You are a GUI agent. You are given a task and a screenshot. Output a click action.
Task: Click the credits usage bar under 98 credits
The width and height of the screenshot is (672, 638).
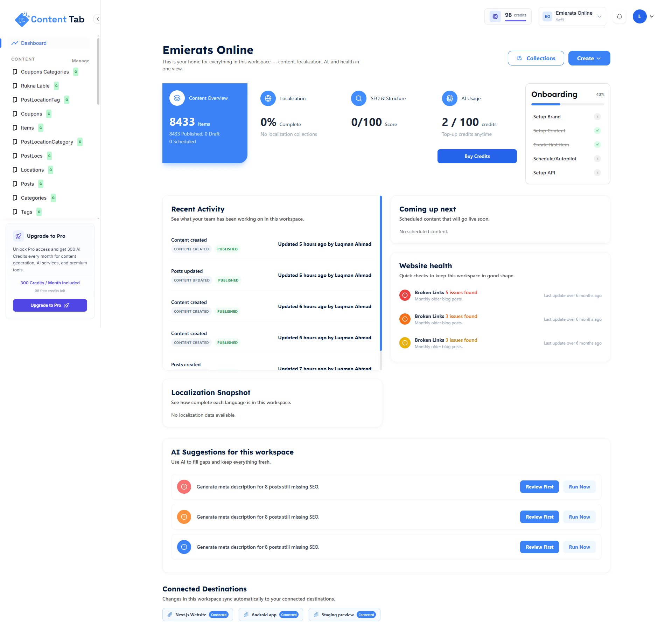(516, 21)
